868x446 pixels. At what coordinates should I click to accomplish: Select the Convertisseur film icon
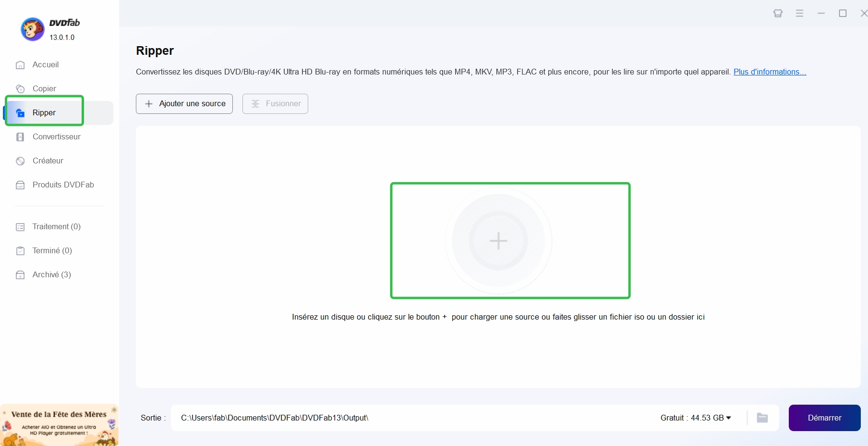(x=20, y=137)
